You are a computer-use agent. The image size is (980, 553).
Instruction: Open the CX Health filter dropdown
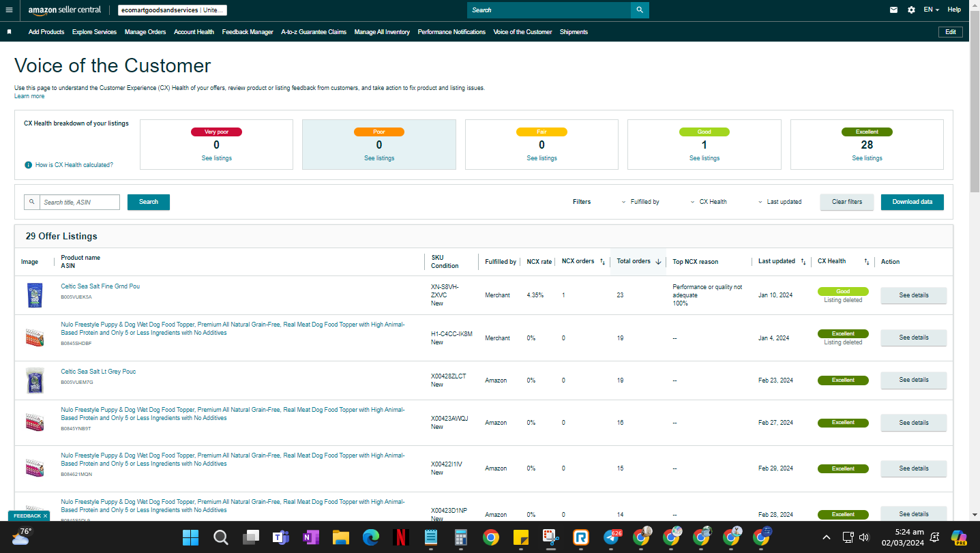click(x=709, y=202)
